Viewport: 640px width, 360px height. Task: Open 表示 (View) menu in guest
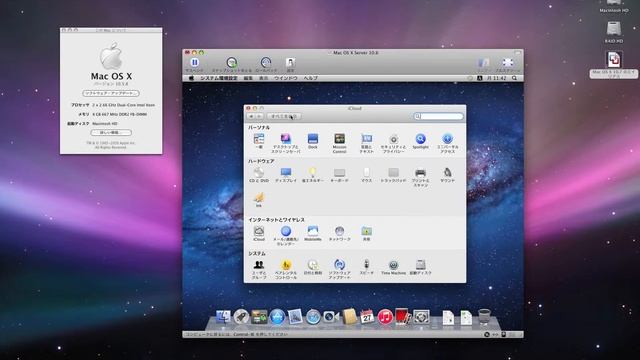pos(264,78)
